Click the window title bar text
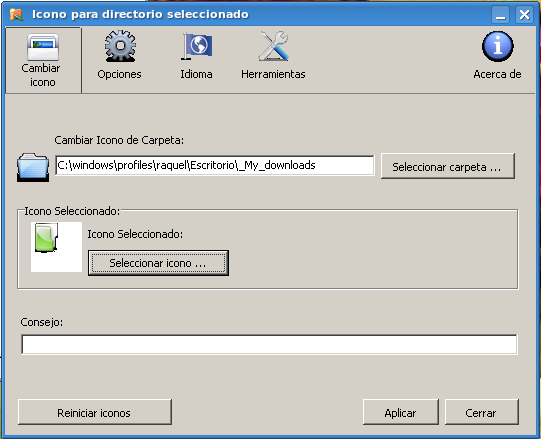The width and height of the screenshot is (541, 439). (140, 14)
